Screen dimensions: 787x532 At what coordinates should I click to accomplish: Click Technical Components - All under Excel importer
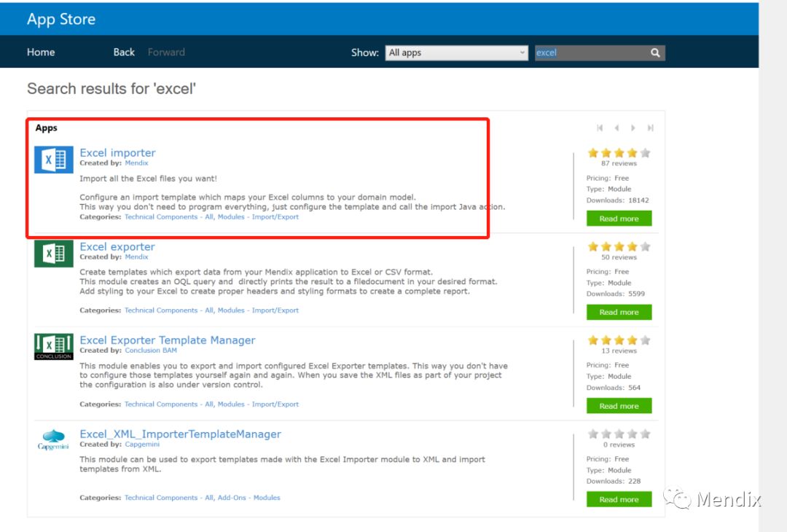click(169, 217)
